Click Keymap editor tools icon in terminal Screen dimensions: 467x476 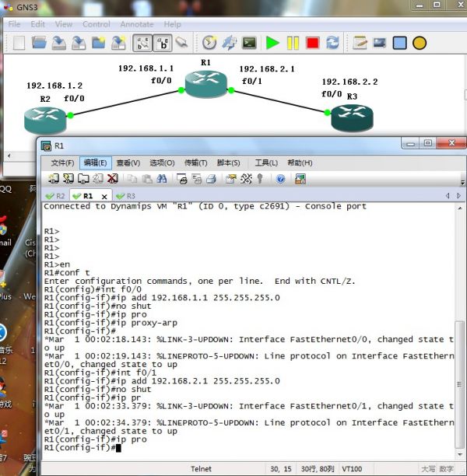click(x=246, y=179)
